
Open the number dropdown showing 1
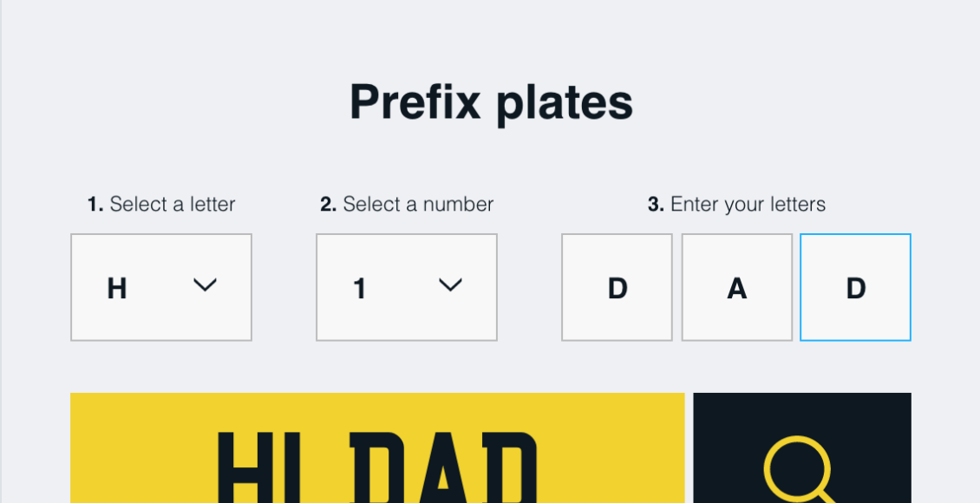pos(406,287)
